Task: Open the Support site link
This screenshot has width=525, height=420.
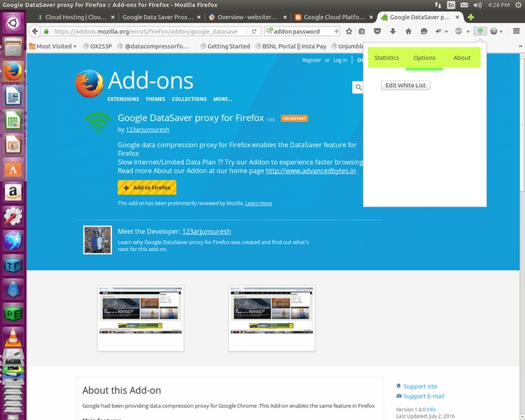Action: click(x=420, y=386)
